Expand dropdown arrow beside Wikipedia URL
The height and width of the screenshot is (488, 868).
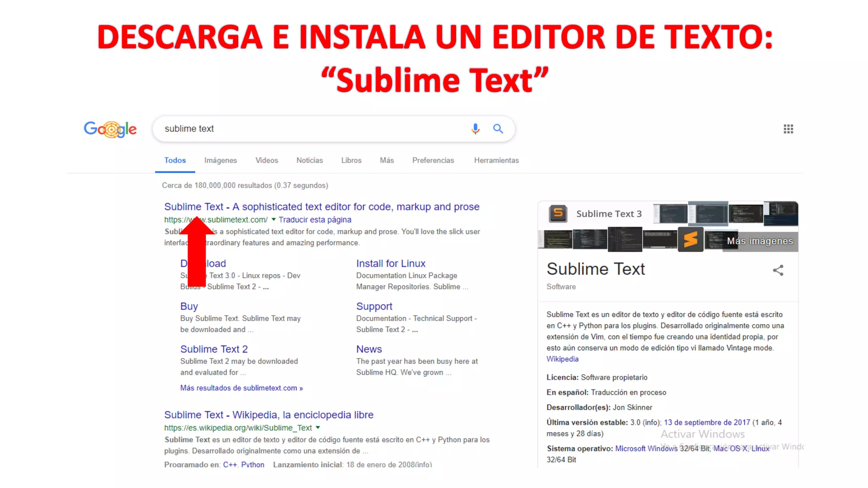click(318, 428)
